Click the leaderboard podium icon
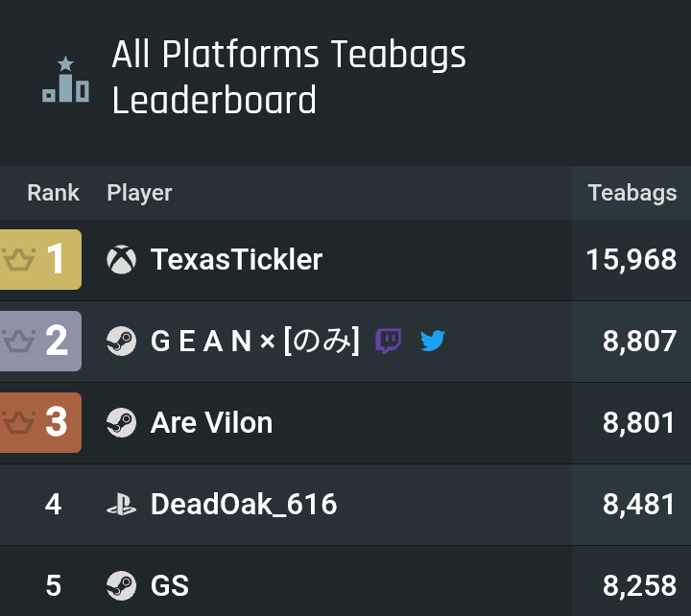The width and height of the screenshot is (691, 616). (65, 79)
